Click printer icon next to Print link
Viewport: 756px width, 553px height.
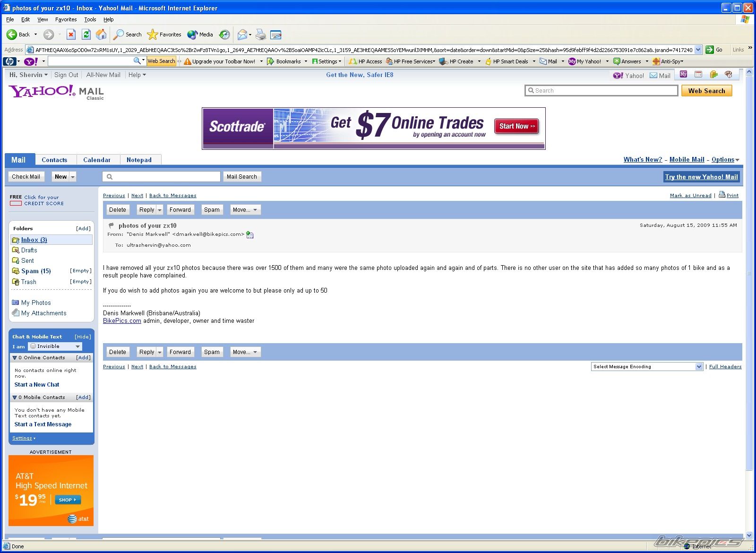[x=722, y=195]
